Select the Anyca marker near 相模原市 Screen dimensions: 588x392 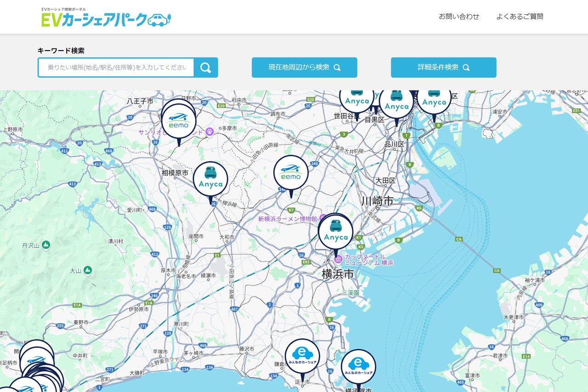(210, 179)
